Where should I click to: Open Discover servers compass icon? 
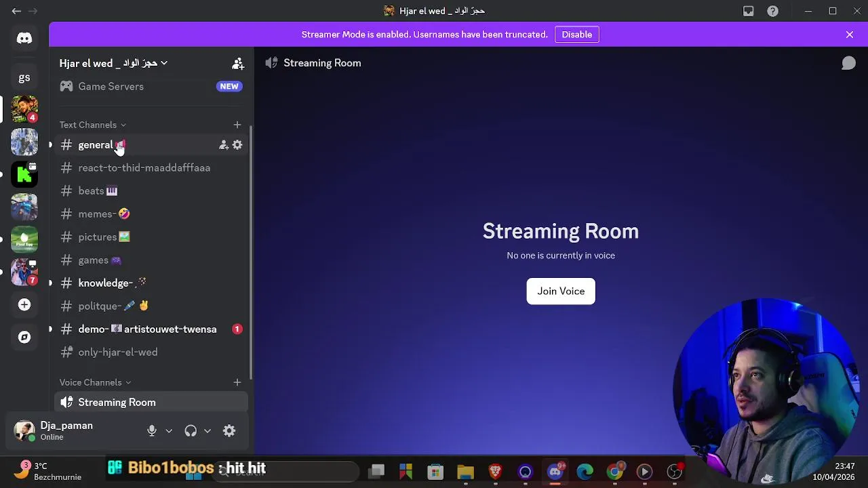(24, 337)
